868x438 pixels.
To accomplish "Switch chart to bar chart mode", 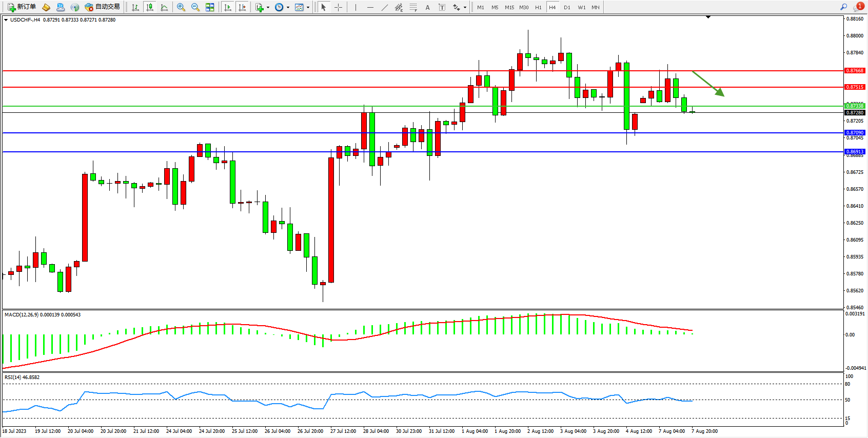I will click(x=135, y=7).
